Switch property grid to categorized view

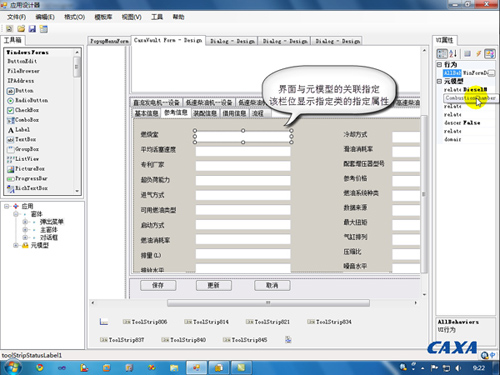[x=442, y=54]
